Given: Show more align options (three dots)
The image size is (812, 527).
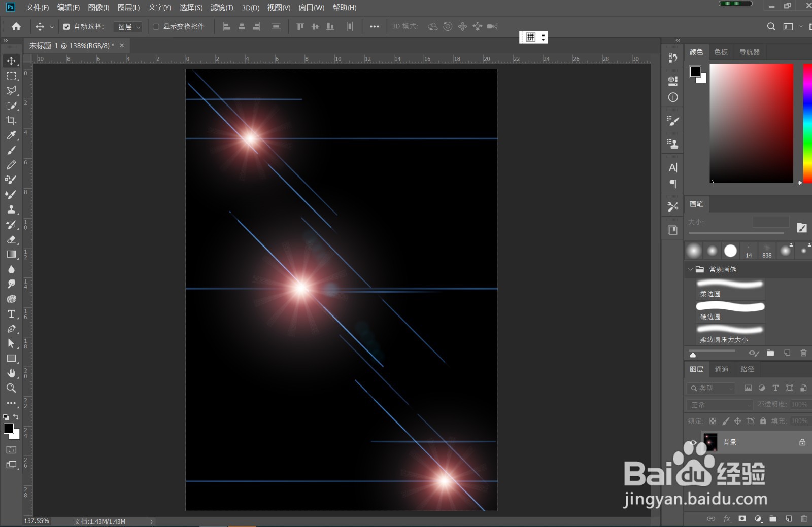Looking at the screenshot, I should pos(375,27).
